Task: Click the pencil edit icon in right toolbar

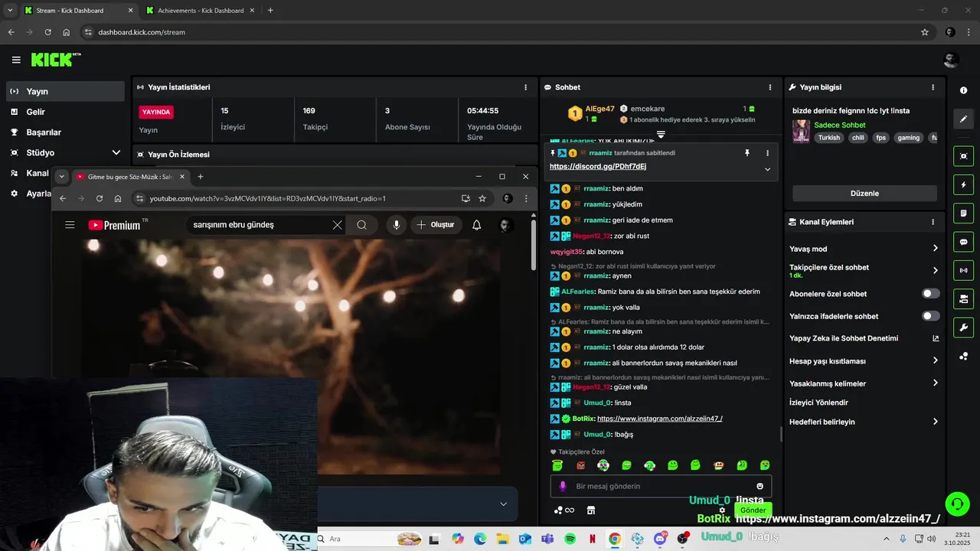Action: click(963, 119)
